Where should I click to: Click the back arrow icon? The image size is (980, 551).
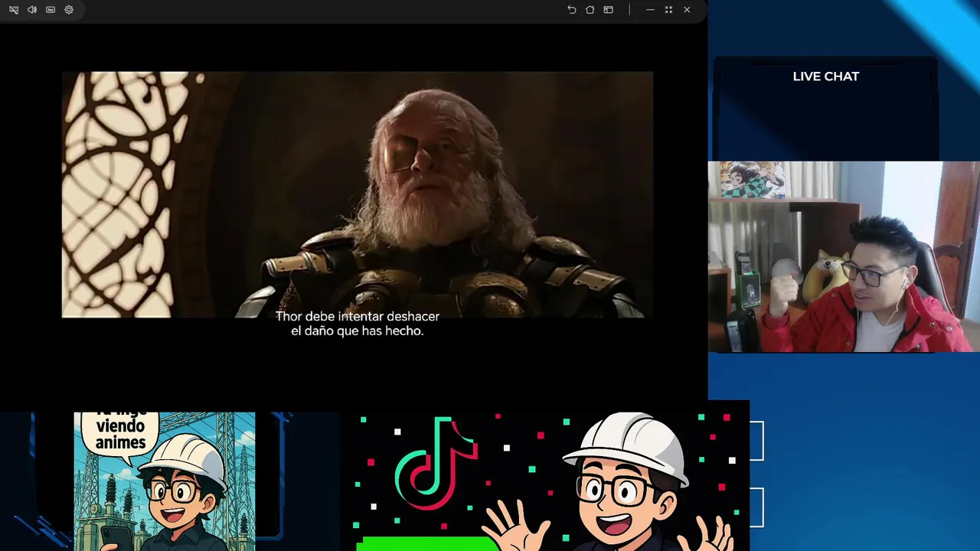571,10
